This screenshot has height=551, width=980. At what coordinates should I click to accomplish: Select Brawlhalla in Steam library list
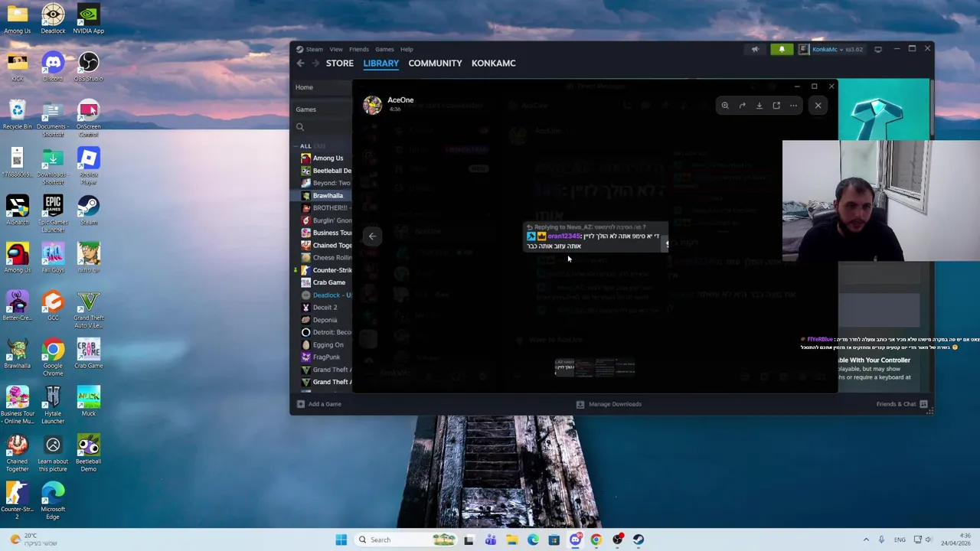pos(328,196)
